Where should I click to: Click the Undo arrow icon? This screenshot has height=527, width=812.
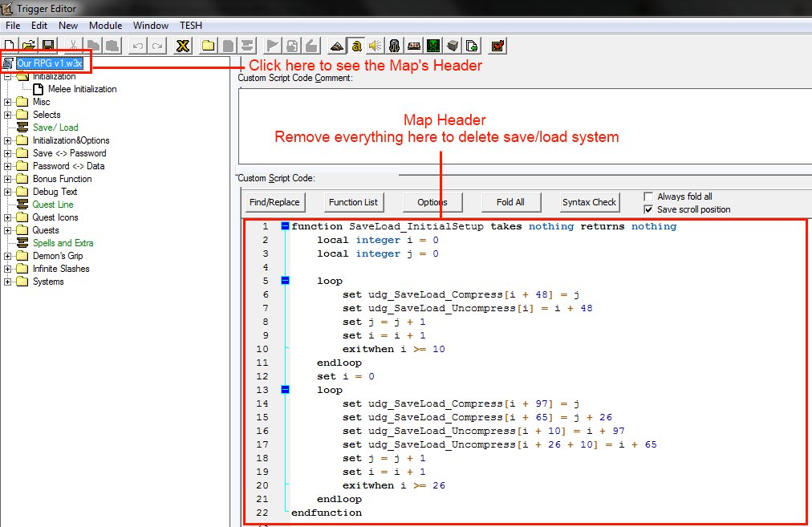point(137,46)
